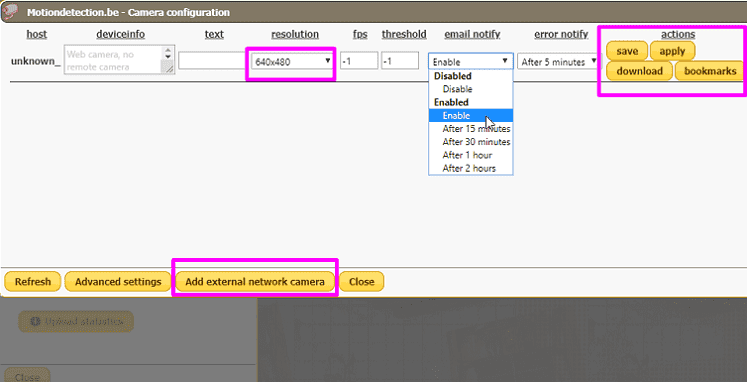
Task: Click the download button
Action: pyautogui.click(x=639, y=71)
